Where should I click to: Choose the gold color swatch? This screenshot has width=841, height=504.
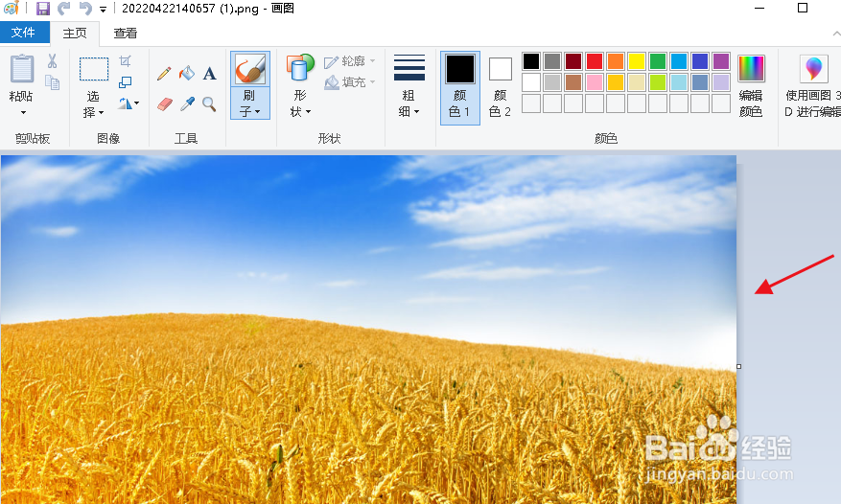coord(616,82)
